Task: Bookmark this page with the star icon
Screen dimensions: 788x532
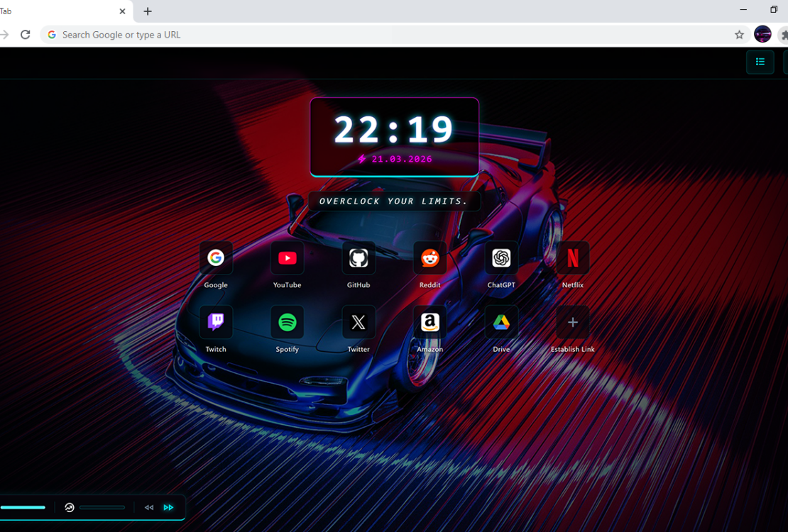Action: click(739, 35)
